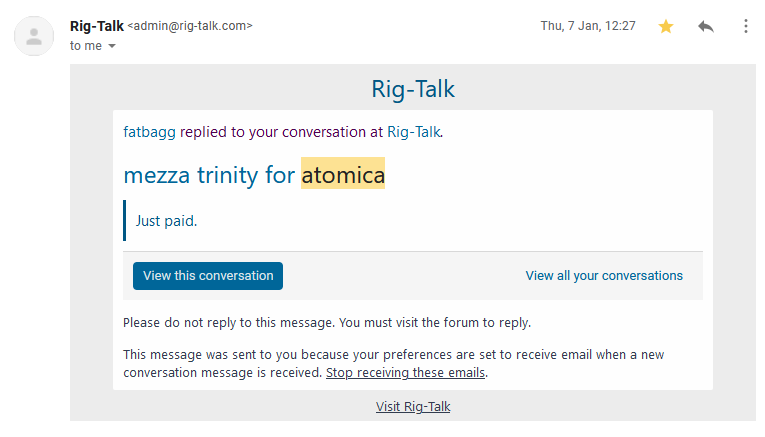Click the quoted "Just paid." message
Image resolution: width=765 pixels, height=437 pixels.
[x=166, y=221]
